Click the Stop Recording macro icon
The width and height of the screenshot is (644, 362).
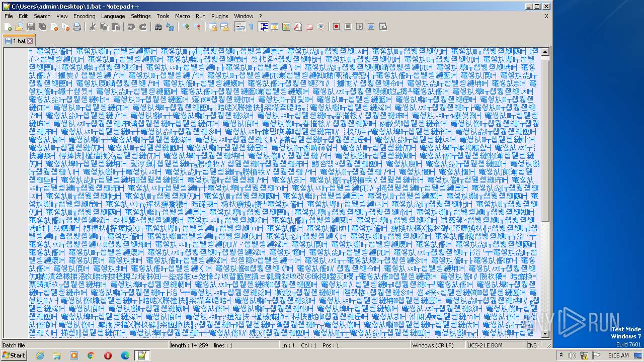pyautogui.click(x=348, y=27)
